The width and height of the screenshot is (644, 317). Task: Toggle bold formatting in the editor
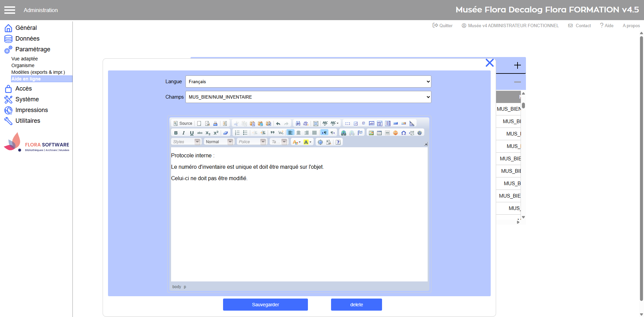coord(176,133)
